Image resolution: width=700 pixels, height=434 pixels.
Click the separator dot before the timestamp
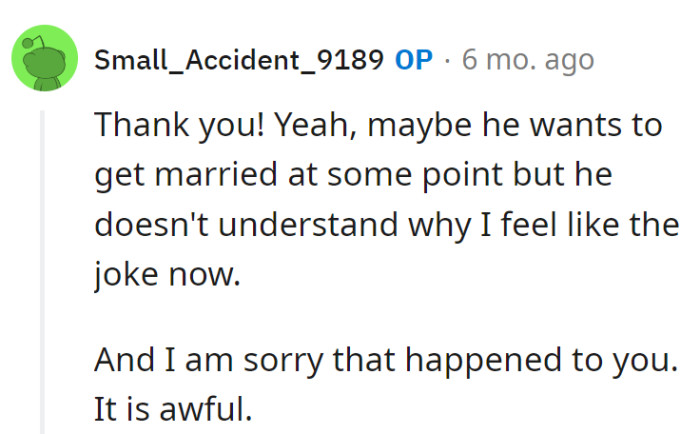pyautogui.click(x=447, y=60)
